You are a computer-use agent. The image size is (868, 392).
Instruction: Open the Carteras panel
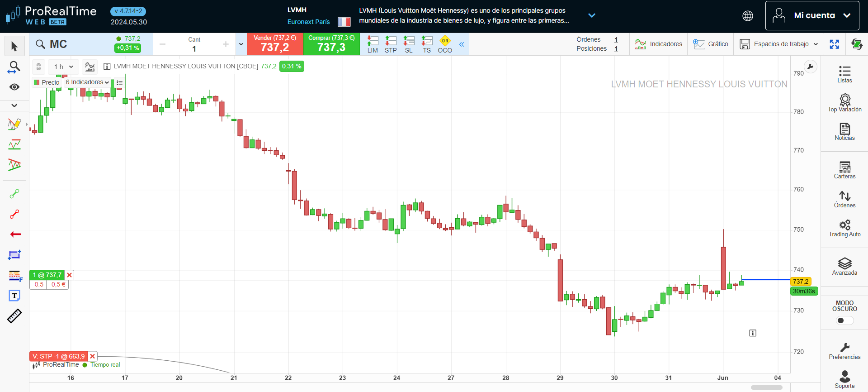(844, 170)
